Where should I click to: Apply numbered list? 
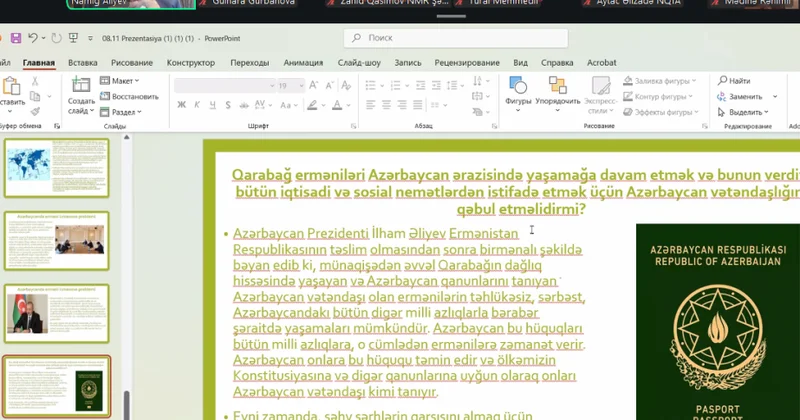tap(395, 85)
